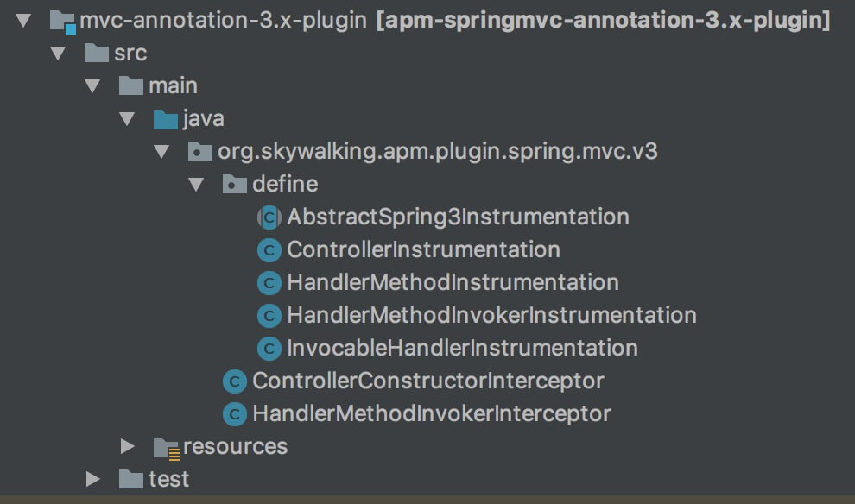
Task: Select the org.skywalking.apm.plugin.spring.mvc.v3 package
Action: point(437,152)
